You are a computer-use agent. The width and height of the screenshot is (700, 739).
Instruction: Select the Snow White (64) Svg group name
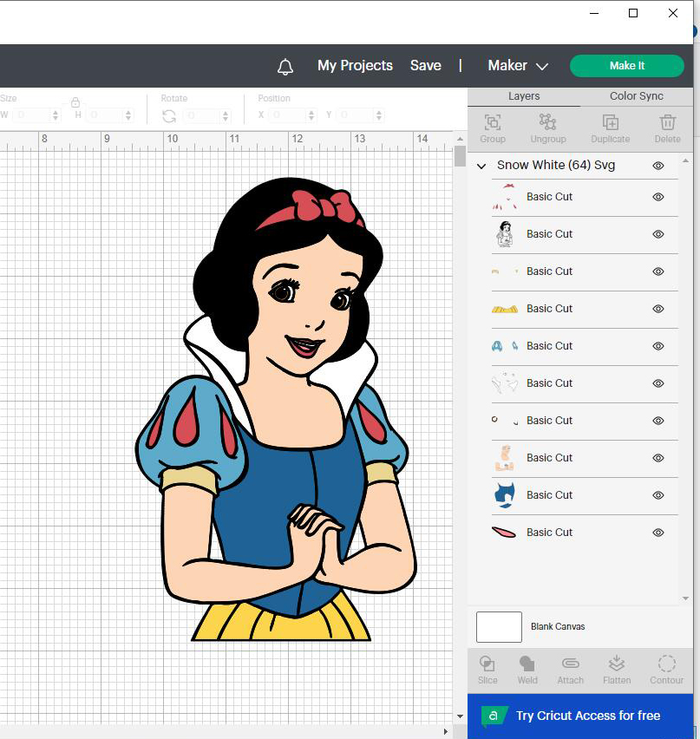556,166
